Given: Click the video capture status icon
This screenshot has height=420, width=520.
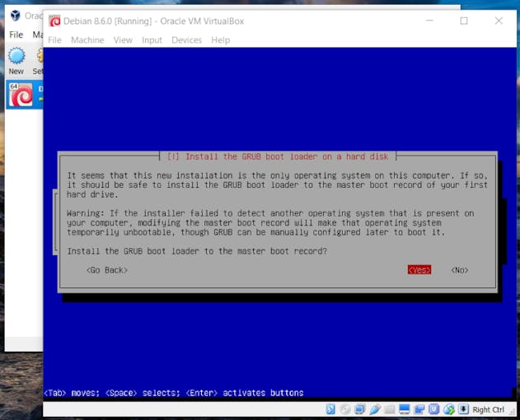Looking at the screenshot, I should (419, 409).
